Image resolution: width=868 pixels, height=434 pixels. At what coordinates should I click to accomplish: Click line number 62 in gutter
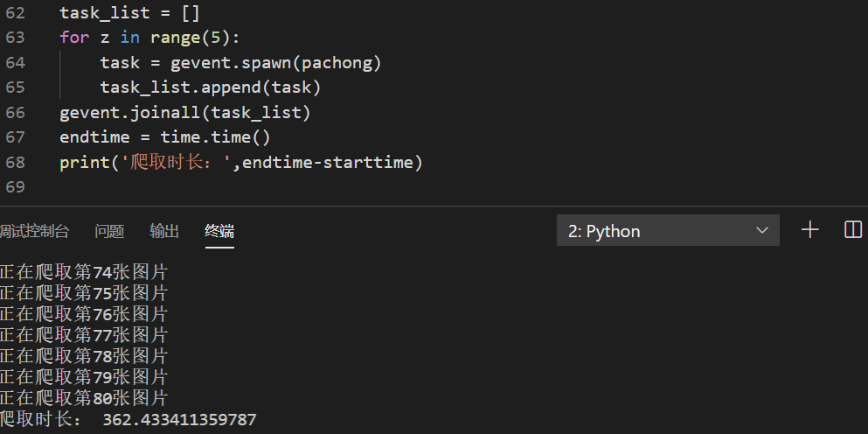click(15, 13)
